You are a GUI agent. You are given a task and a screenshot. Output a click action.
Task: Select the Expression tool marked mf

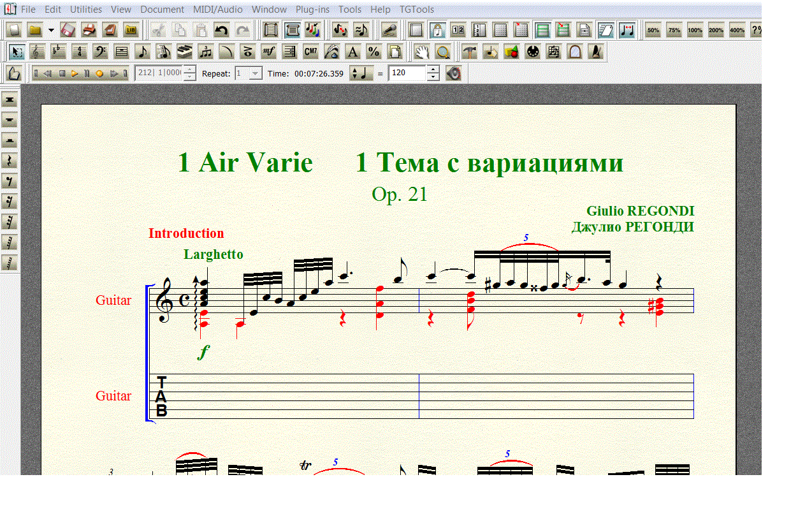point(268,52)
